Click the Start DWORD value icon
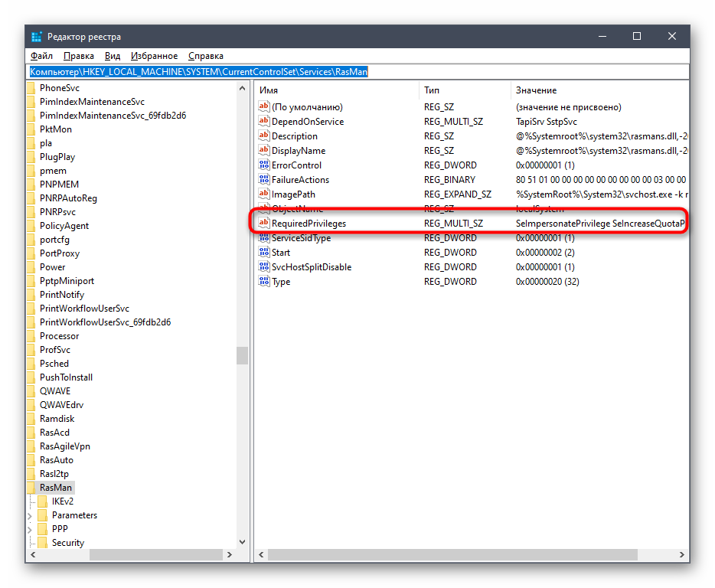Screen dimensions: 715x588 (x=264, y=252)
